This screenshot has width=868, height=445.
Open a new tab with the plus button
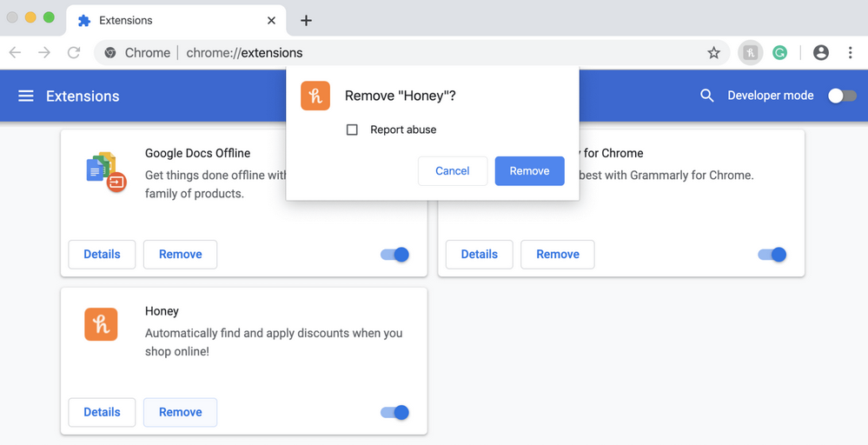coord(306,21)
